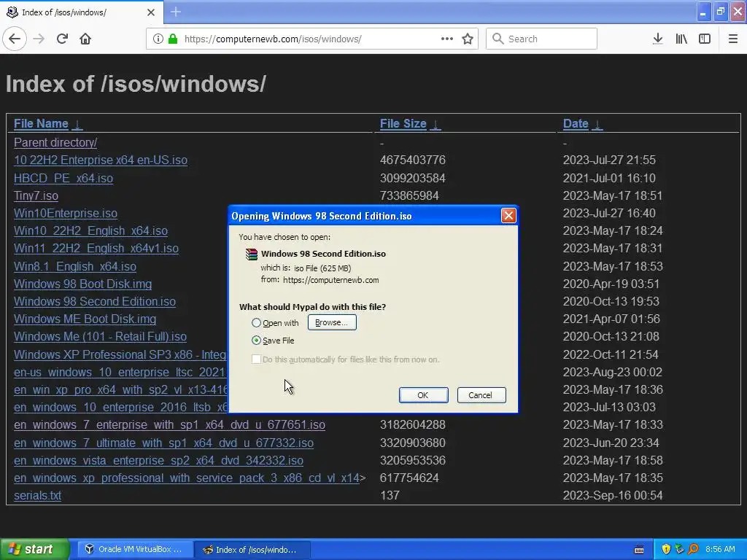This screenshot has height=560, width=747.
Task: Toggle the sidebar icon in toolbar
Action: point(705,39)
